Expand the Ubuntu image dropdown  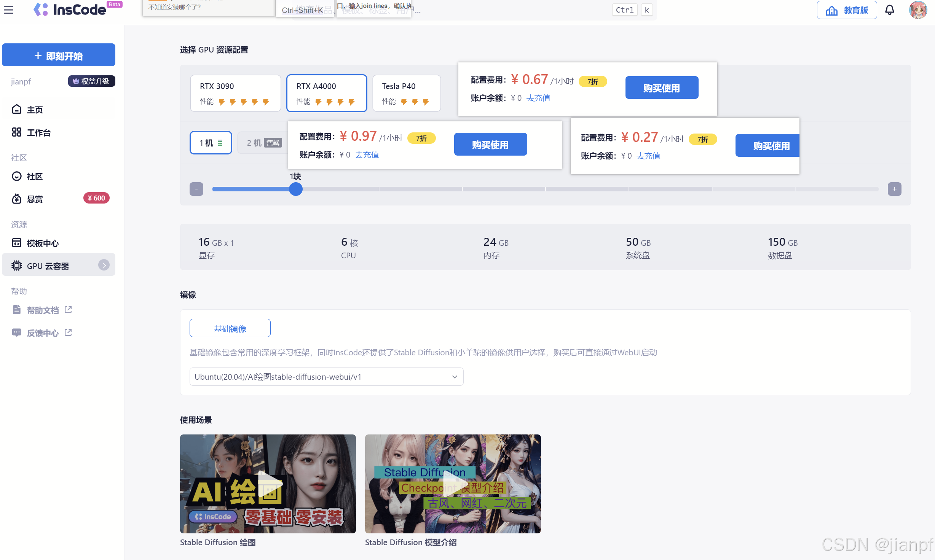coord(326,377)
